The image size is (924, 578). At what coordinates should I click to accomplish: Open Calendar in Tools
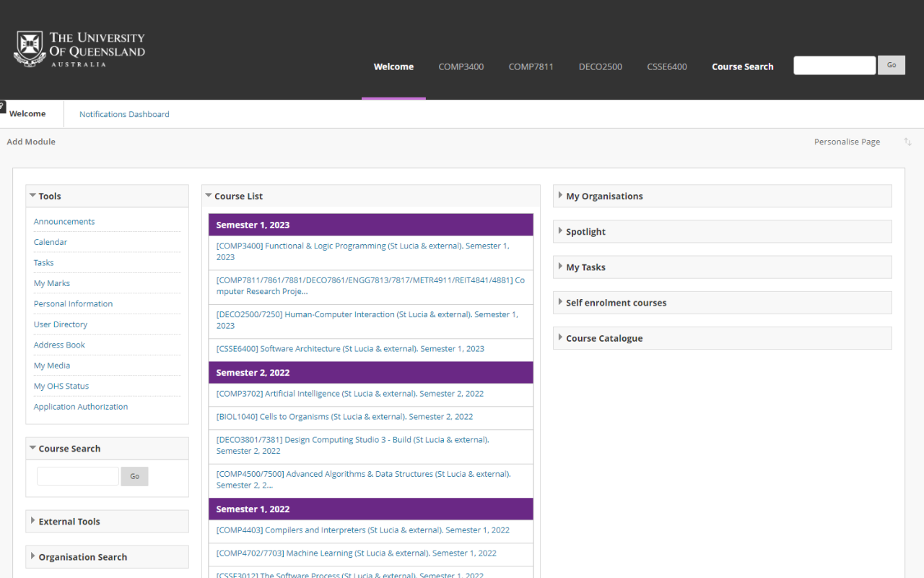51,242
